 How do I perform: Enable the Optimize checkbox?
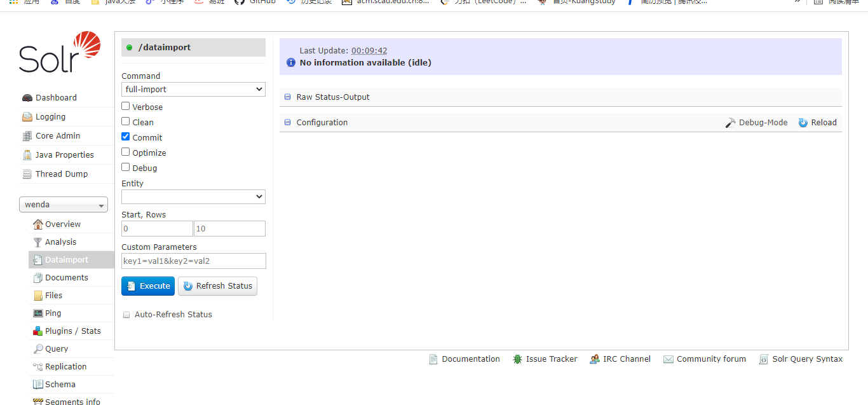[126, 152]
